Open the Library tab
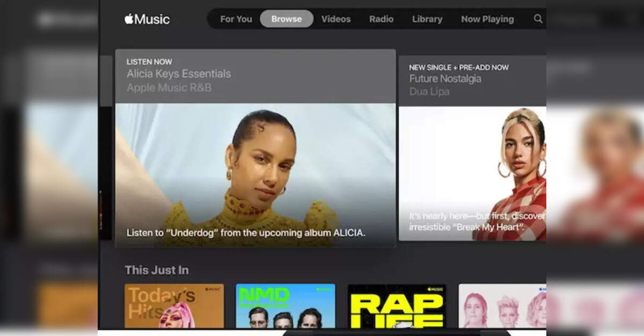 [427, 19]
